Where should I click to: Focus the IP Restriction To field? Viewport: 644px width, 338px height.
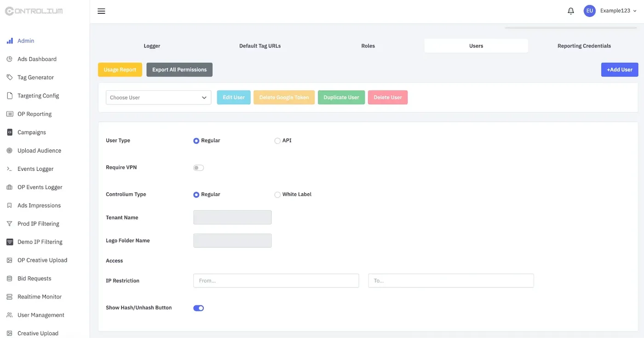pos(451,281)
